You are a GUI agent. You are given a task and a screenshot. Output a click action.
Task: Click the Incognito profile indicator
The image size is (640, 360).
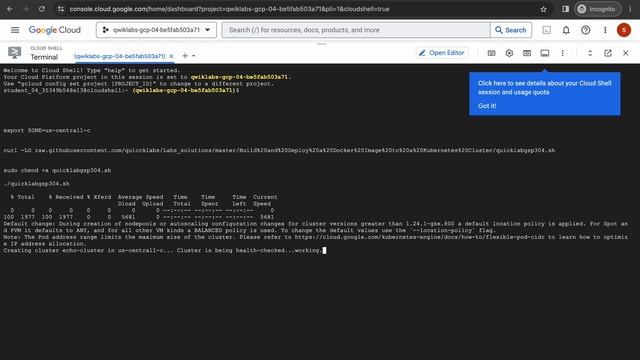597,9
